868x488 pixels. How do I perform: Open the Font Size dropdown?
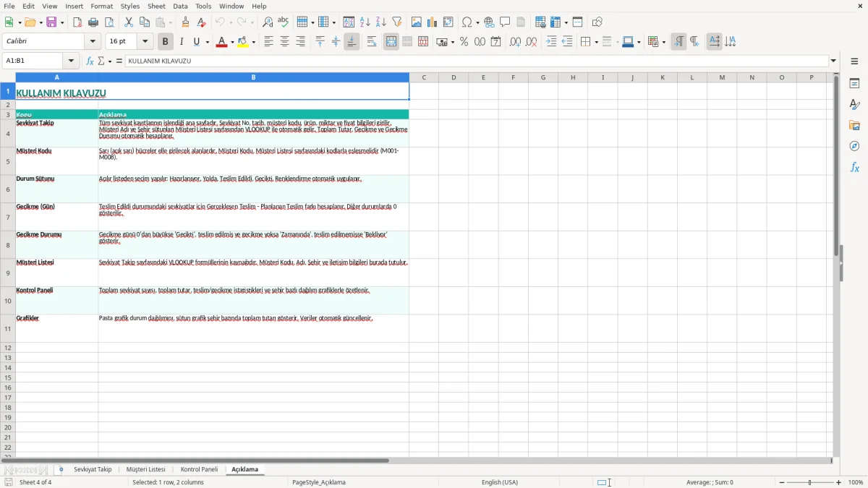(145, 42)
